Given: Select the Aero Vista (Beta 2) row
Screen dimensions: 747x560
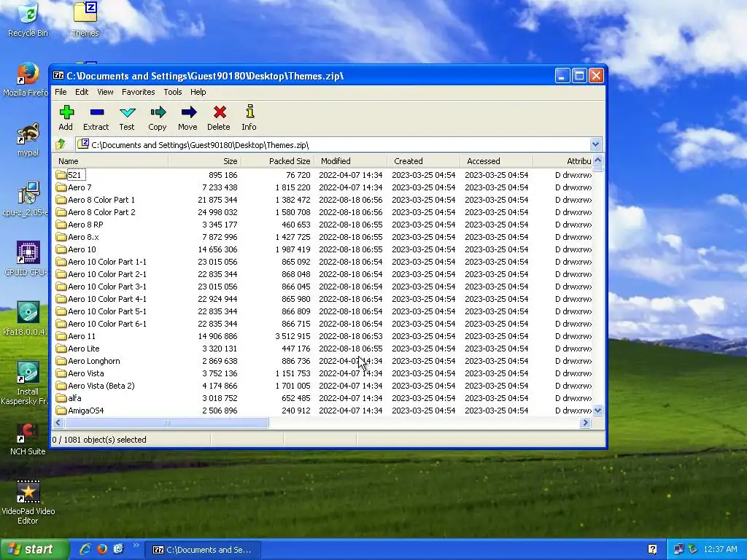Looking at the screenshot, I should click(322, 385).
